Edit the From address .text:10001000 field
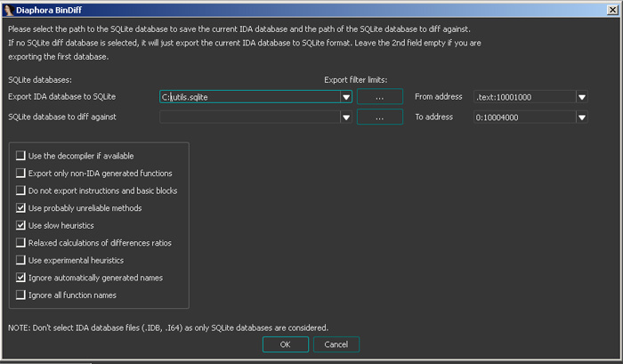This screenshot has height=364, width=623. tap(525, 97)
